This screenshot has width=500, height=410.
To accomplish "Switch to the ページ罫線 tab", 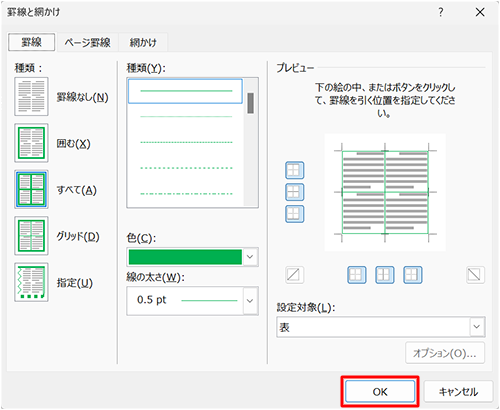I will click(x=87, y=42).
